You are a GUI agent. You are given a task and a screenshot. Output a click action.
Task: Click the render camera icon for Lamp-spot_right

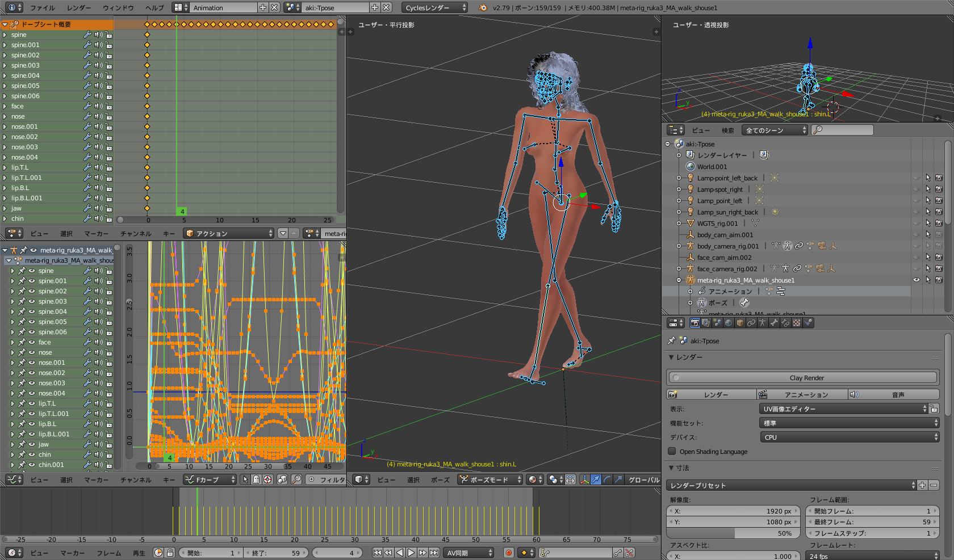click(939, 190)
